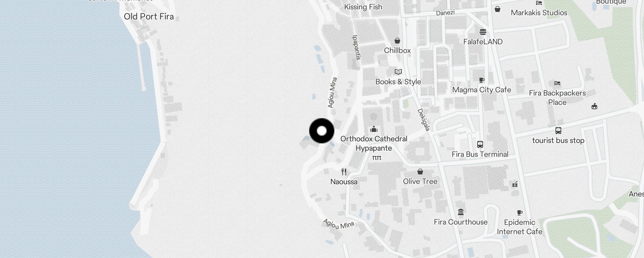Select the Old Port Fira label
644x258 pixels.
pos(149,16)
